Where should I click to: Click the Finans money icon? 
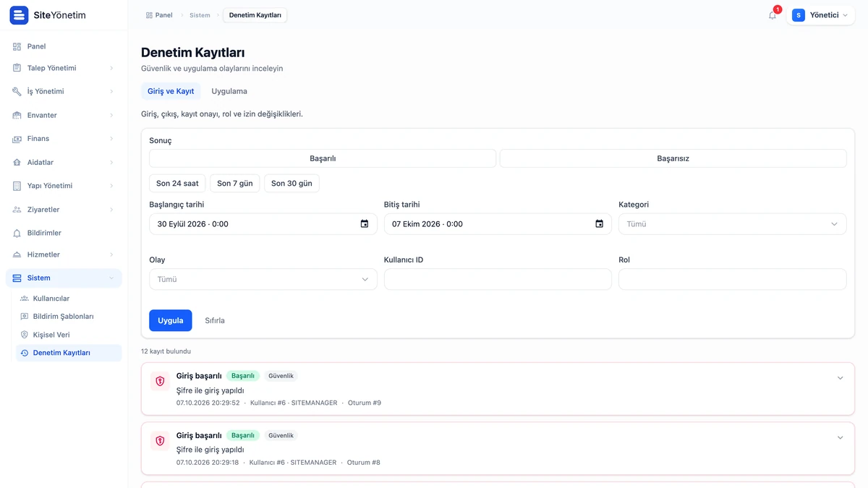pyautogui.click(x=17, y=139)
